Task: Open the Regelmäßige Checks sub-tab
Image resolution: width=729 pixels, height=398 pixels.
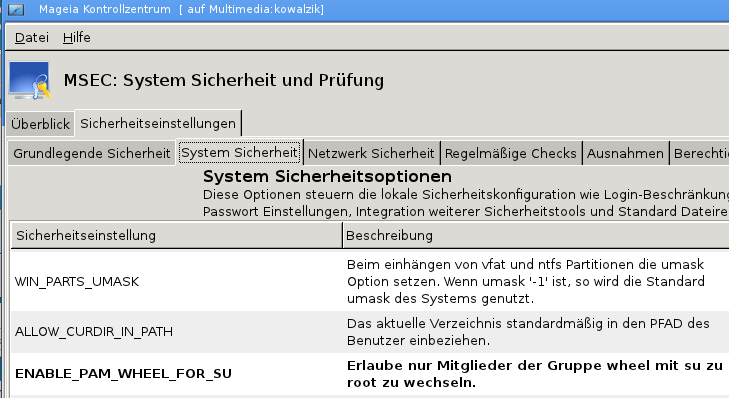Action: click(510, 153)
